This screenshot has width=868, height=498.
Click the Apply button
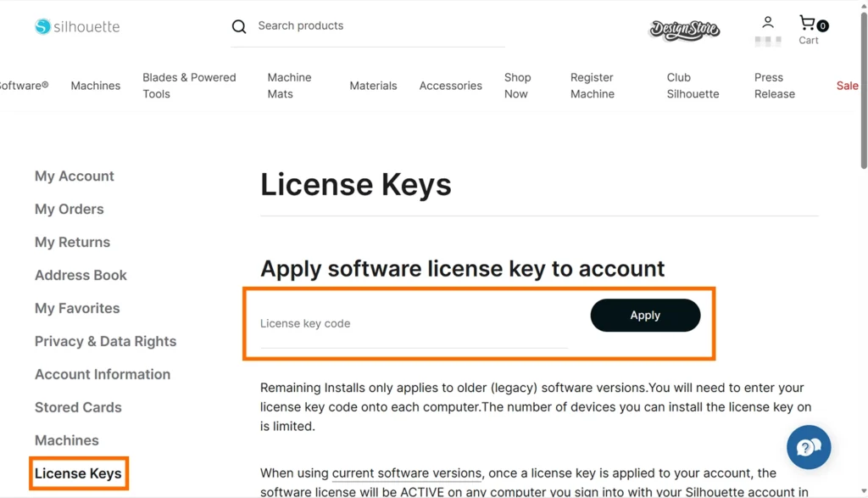pos(645,316)
